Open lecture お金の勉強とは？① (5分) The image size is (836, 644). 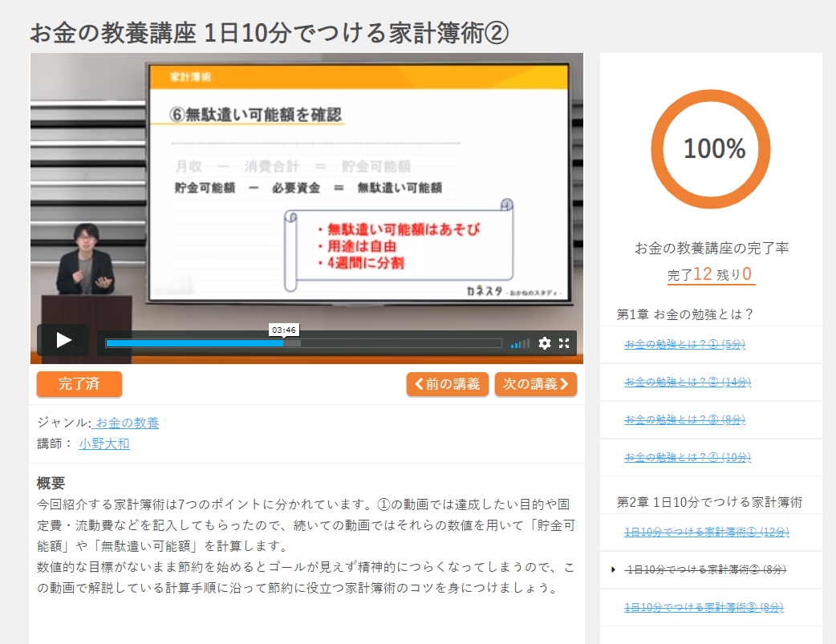pyautogui.click(x=685, y=344)
